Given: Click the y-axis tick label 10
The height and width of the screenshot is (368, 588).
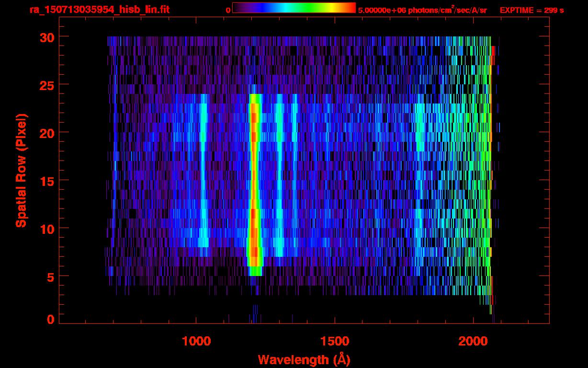Looking at the screenshot, I should (x=46, y=229).
